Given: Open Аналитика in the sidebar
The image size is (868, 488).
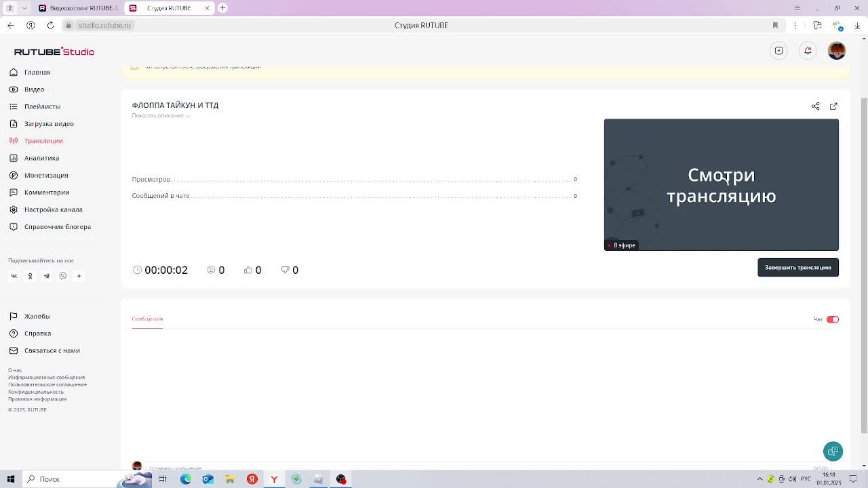Looking at the screenshot, I should [x=34, y=158].
